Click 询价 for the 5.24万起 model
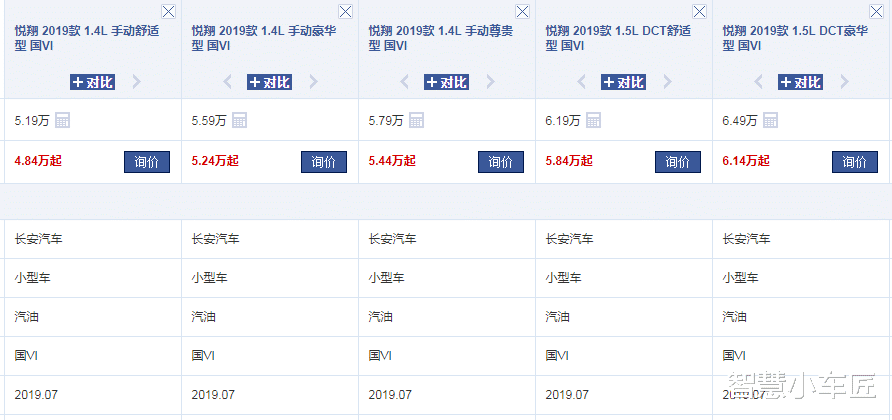This screenshot has width=892, height=420. pyautogui.click(x=324, y=162)
